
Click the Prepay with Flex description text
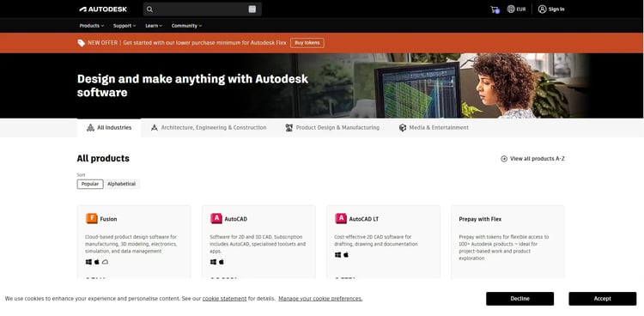(503, 247)
